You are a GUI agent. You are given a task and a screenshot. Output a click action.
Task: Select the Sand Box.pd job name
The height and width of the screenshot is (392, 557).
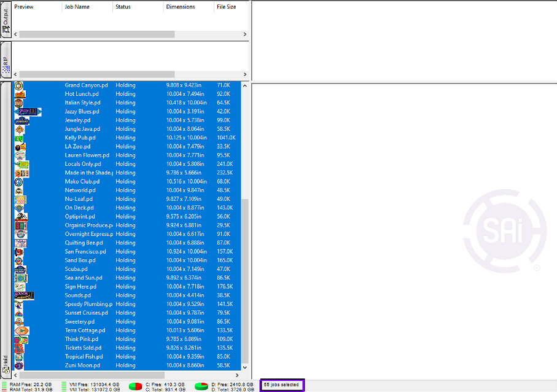80,260
